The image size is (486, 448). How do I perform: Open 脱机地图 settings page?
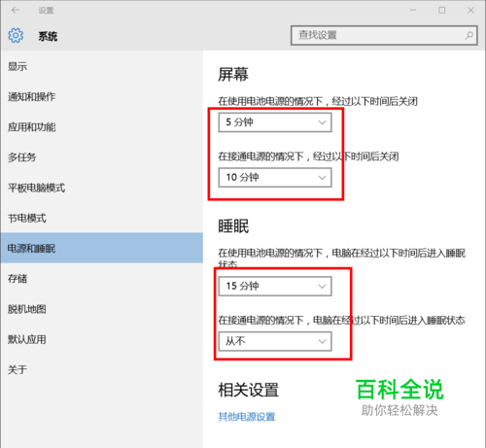click(101, 309)
